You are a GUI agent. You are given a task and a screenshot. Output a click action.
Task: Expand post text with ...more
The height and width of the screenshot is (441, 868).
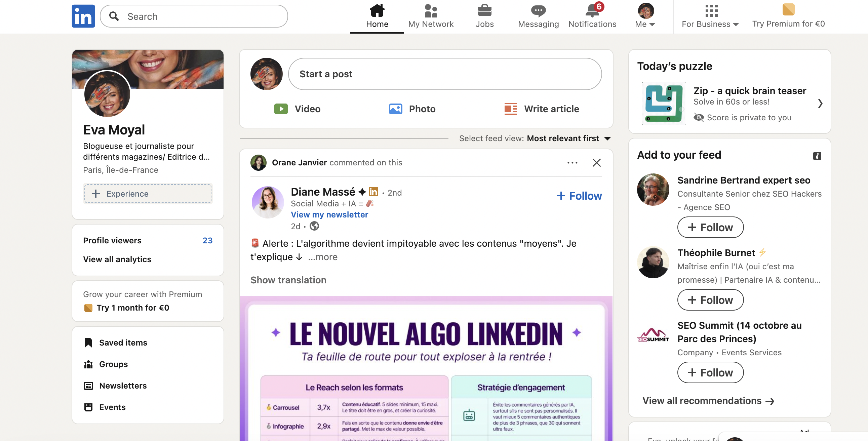click(322, 257)
